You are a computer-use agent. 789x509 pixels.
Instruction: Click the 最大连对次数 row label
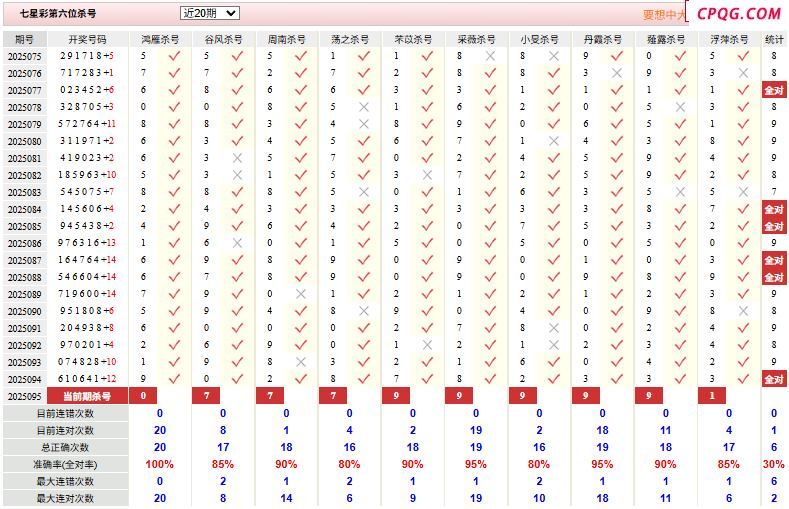65,498
